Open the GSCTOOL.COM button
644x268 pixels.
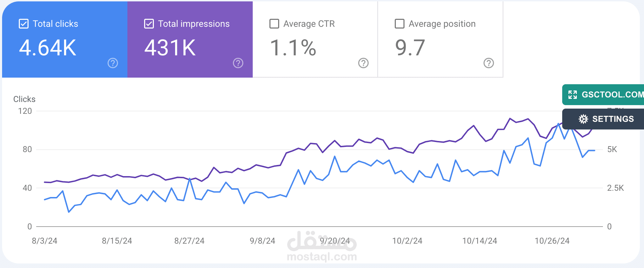pyautogui.click(x=603, y=95)
